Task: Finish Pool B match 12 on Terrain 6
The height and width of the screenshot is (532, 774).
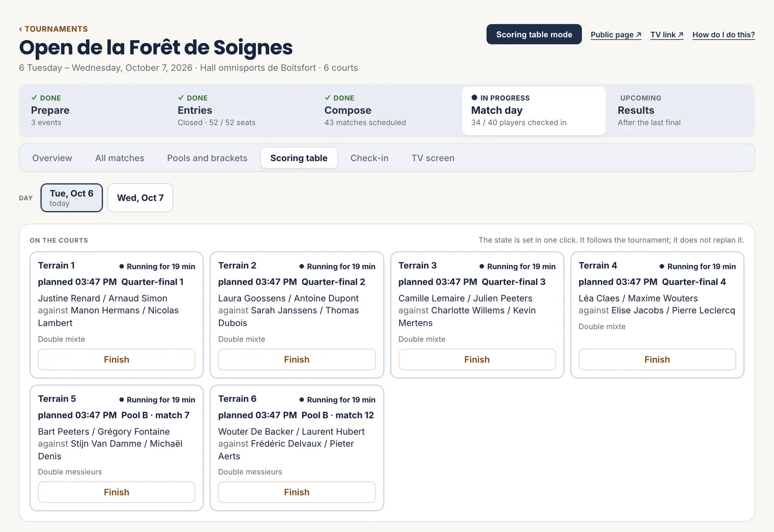Action: click(297, 492)
